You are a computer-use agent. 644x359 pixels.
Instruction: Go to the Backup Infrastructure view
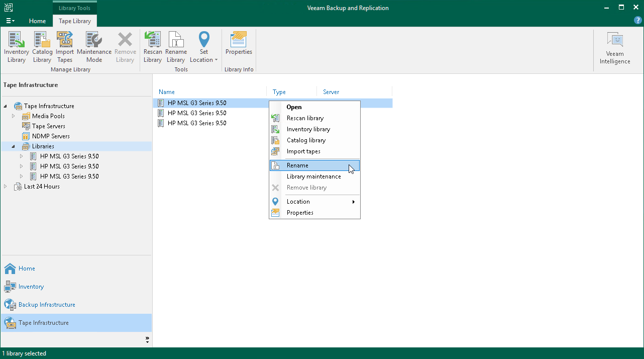pyautogui.click(x=47, y=305)
